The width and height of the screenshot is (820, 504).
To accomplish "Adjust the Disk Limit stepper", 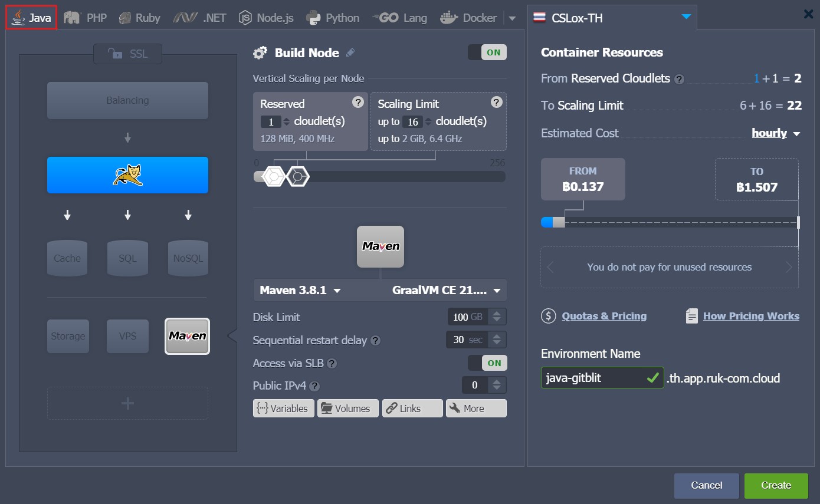I will tap(497, 317).
